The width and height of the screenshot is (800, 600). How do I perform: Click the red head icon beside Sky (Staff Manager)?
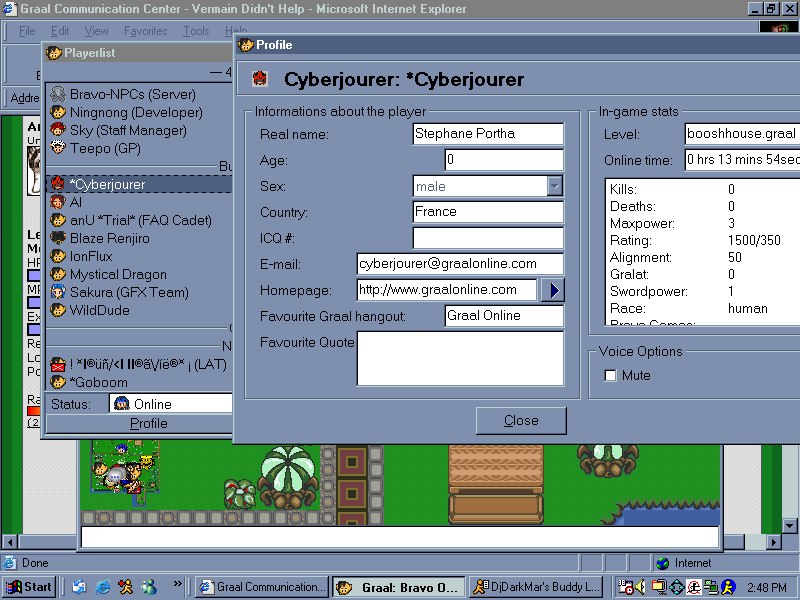[x=58, y=130]
